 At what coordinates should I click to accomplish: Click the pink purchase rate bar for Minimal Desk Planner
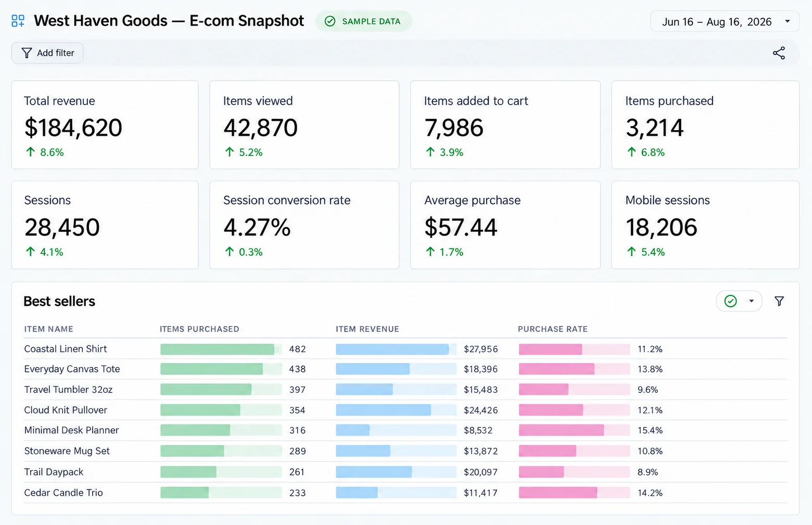pyautogui.click(x=562, y=430)
